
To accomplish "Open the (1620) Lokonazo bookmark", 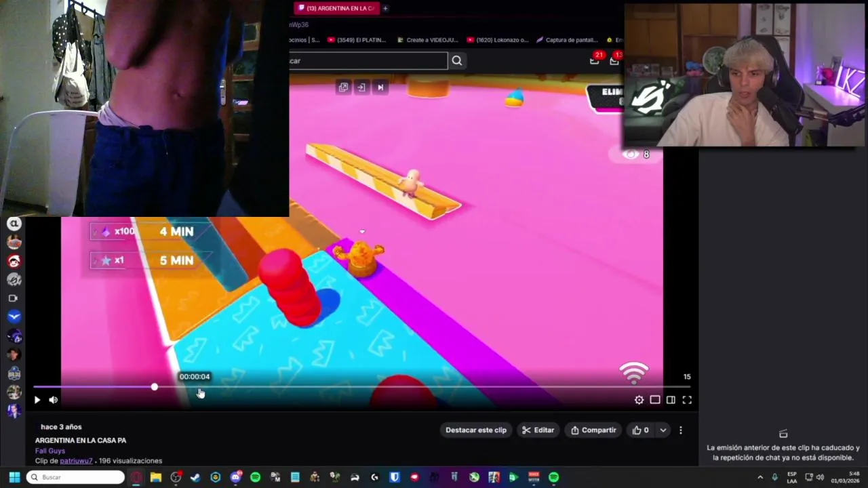I will tap(498, 40).
